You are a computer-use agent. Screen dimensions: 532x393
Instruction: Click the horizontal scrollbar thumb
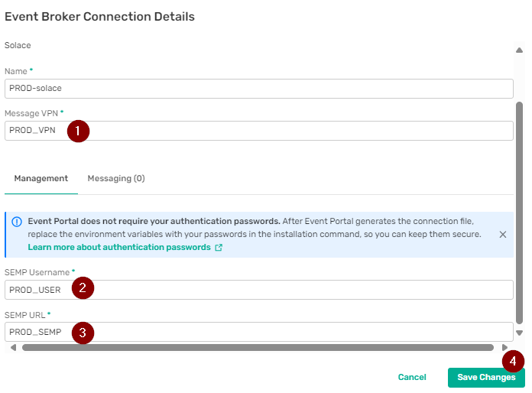(x=258, y=347)
